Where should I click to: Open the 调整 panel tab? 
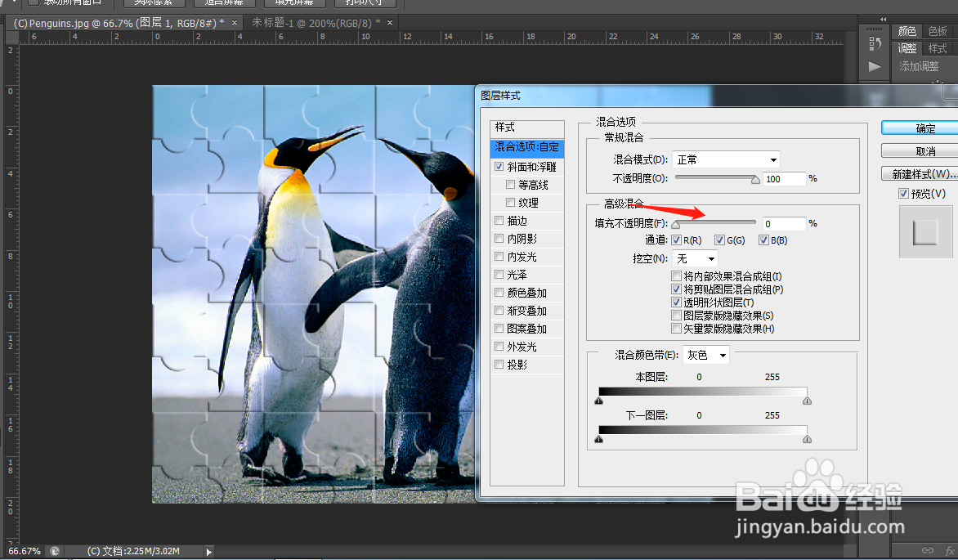pos(907,48)
